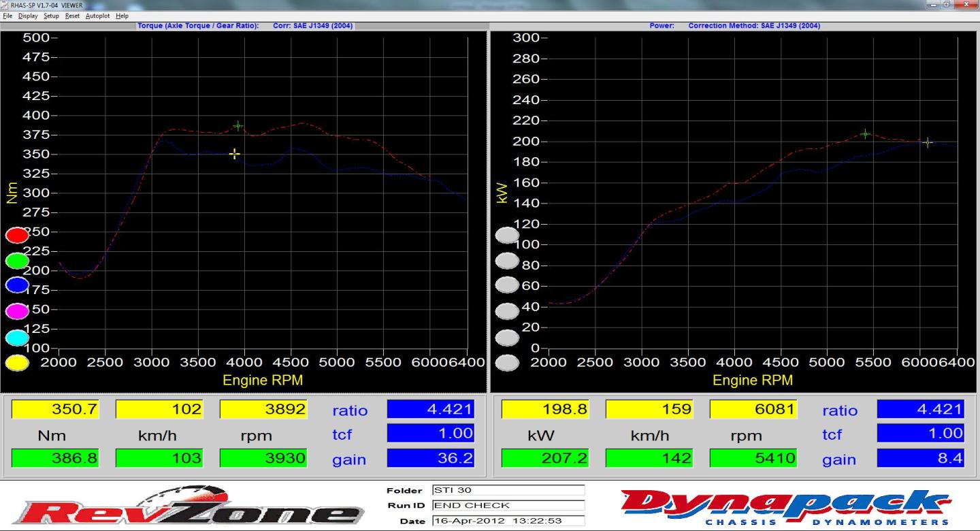Click the bottom gray oval on power graph
Viewport: 980px width, 531px height.
click(507, 363)
